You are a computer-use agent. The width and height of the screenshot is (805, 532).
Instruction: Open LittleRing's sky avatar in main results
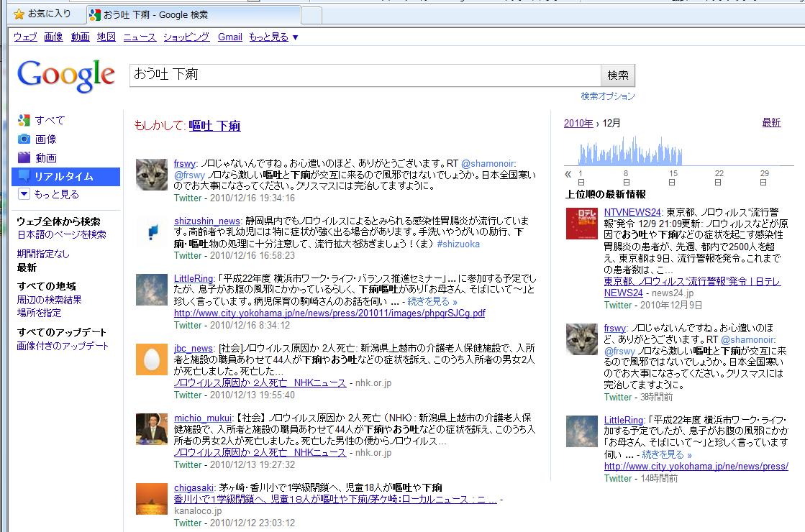(x=152, y=289)
